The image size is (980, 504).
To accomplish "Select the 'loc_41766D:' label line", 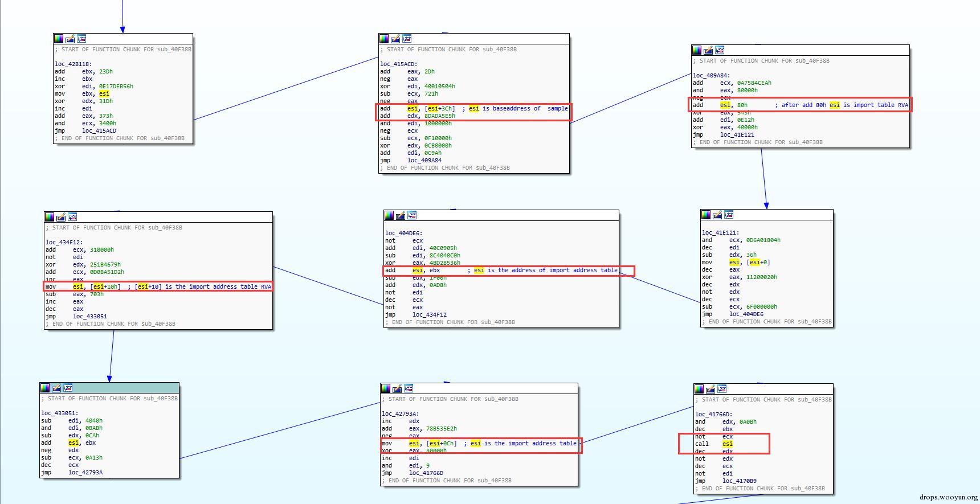I will 714,414.
